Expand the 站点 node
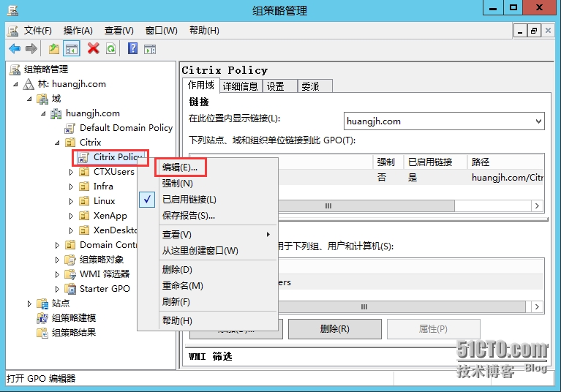The width and height of the screenshot is (561, 392). point(29,304)
